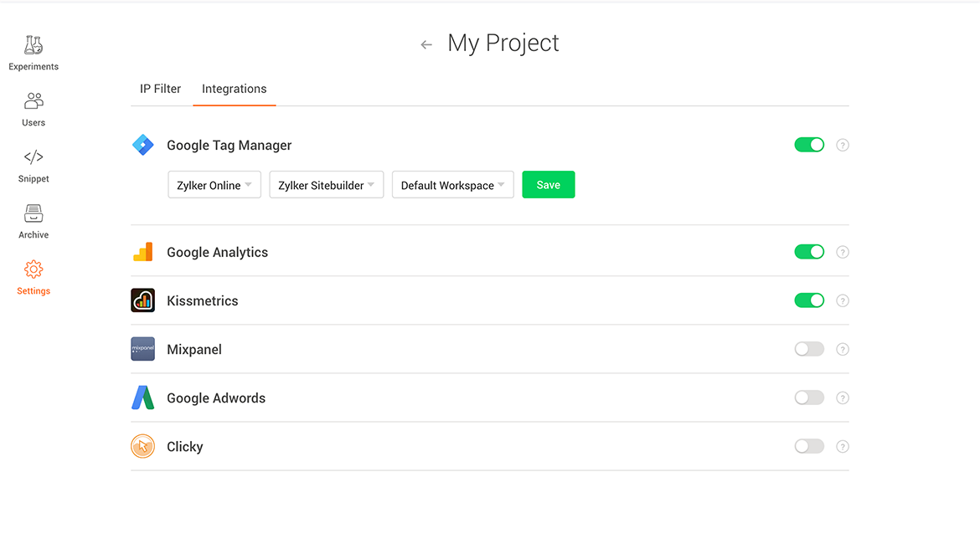Turn on the Clicky toggle
The image size is (980, 549).
coord(809,447)
